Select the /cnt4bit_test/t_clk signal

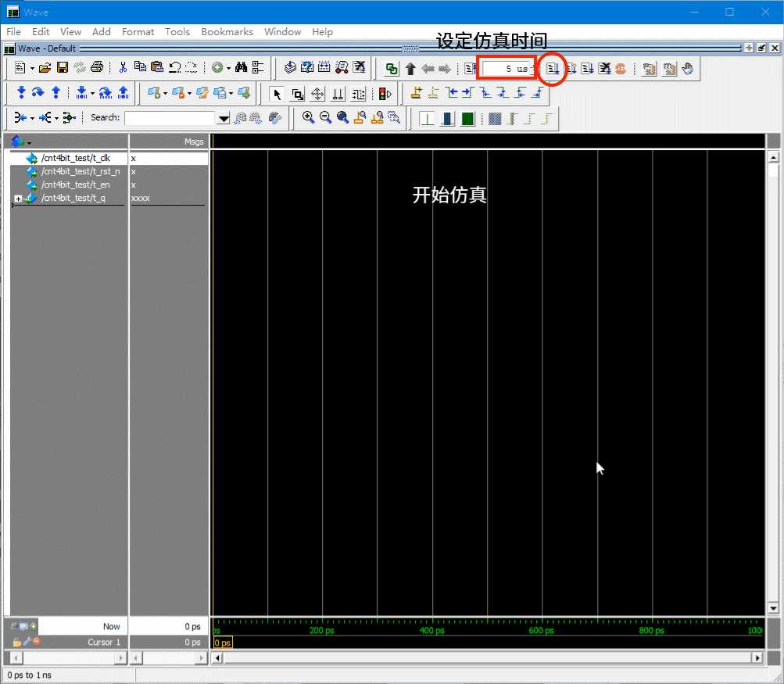coord(76,158)
